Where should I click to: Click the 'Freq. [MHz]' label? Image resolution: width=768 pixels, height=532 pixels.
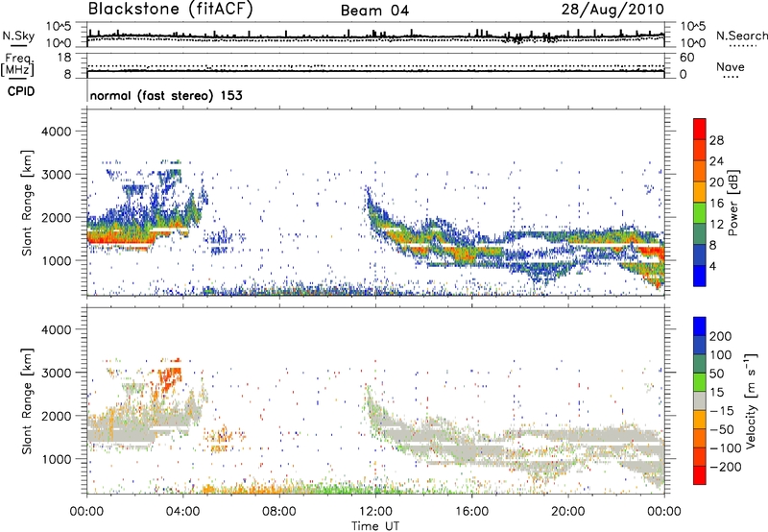17,64
